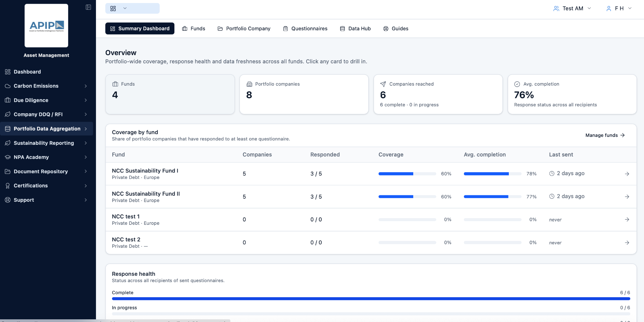The width and height of the screenshot is (644, 322).
Task: Click the Due Diligence briefcase icon
Action: coord(8,100)
